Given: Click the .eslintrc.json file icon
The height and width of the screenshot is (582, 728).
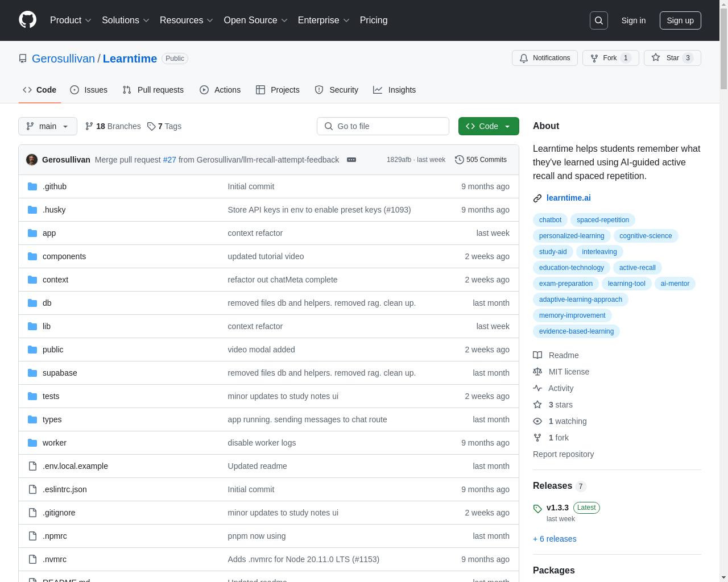Looking at the screenshot, I should [32, 489].
